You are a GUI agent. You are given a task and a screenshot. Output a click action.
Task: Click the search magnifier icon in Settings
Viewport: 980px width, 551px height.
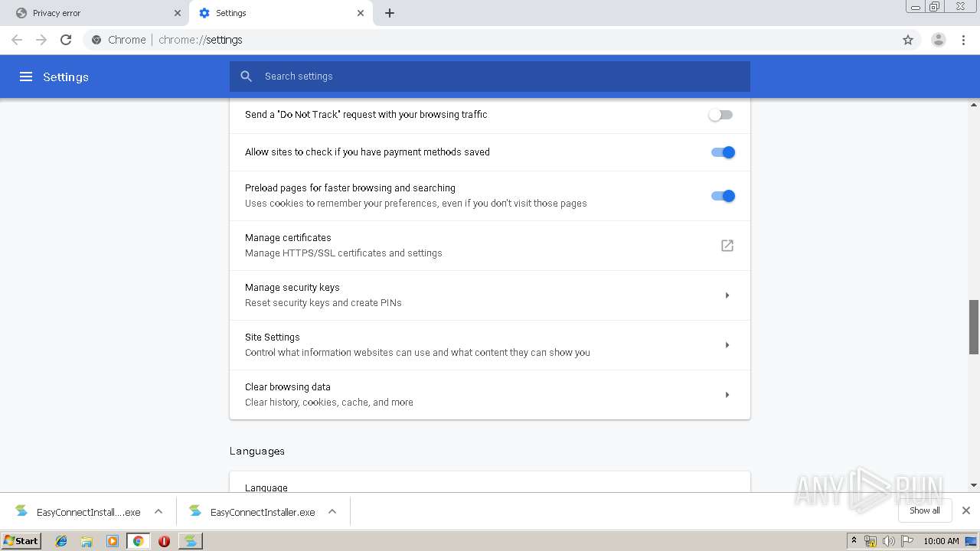pyautogui.click(x=246, y=77)
